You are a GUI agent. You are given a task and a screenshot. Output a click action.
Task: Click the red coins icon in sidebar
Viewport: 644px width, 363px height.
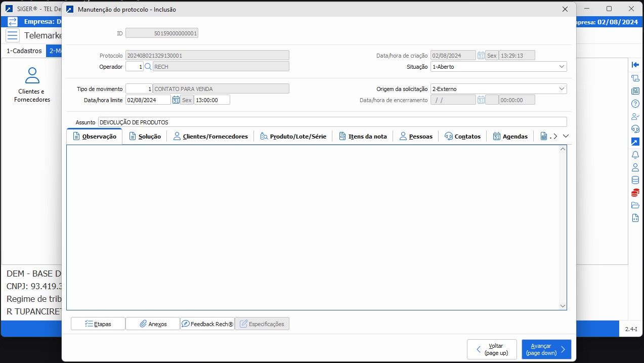click(x=635, y=193)
